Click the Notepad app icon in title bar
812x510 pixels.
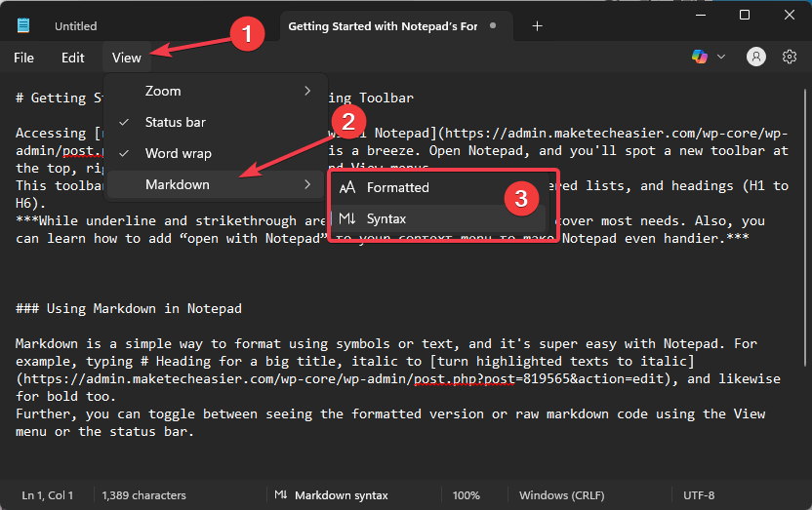[x=23, y=25]
